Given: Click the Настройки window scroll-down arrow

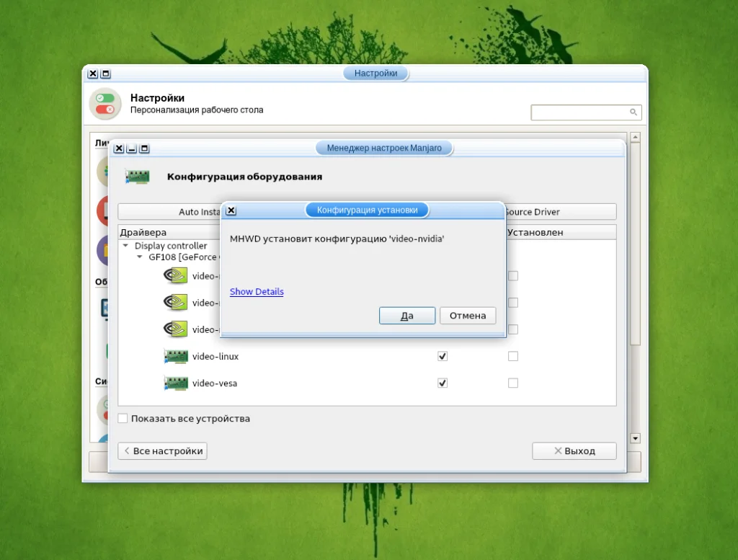Looking at the screenshot, I should 636,439.
